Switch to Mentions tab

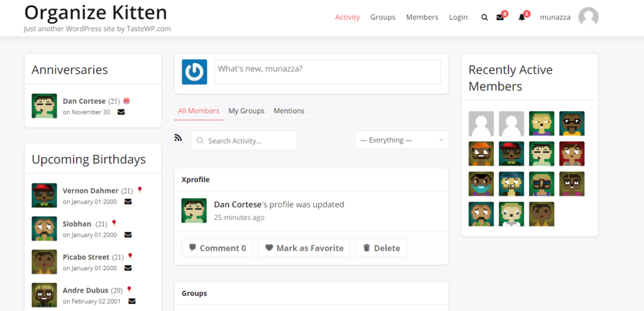click(x=289, y=111)
